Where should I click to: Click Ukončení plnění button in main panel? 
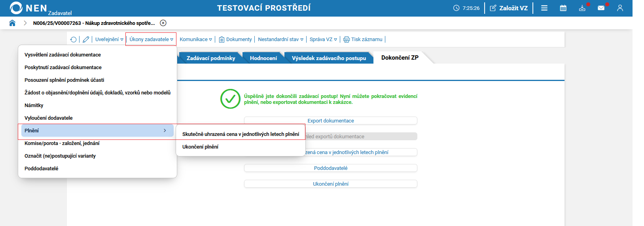point(331,184)
